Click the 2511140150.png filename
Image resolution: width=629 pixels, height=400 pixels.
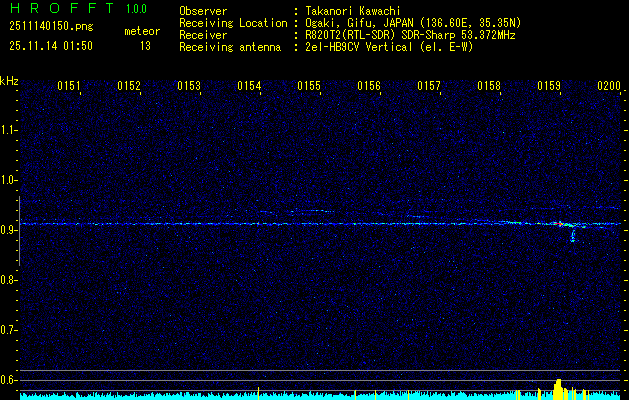51,27
